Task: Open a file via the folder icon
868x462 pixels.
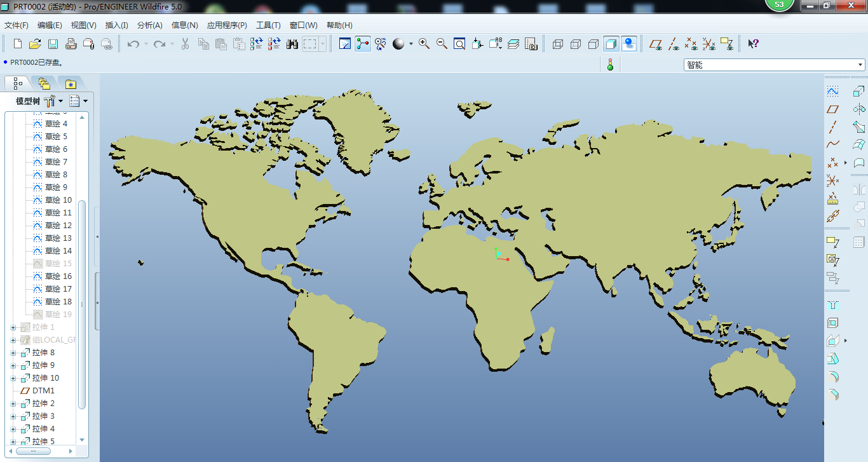Action: pyautogui.click(x=36, y=44)
